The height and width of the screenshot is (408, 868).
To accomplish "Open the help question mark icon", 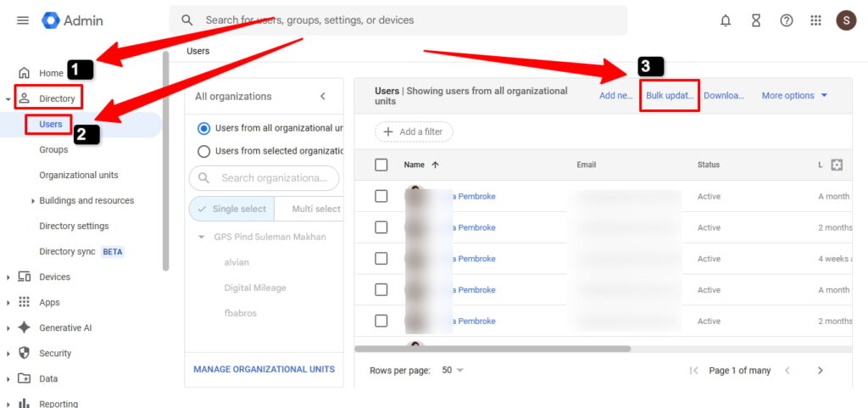I will pos(787,20).
